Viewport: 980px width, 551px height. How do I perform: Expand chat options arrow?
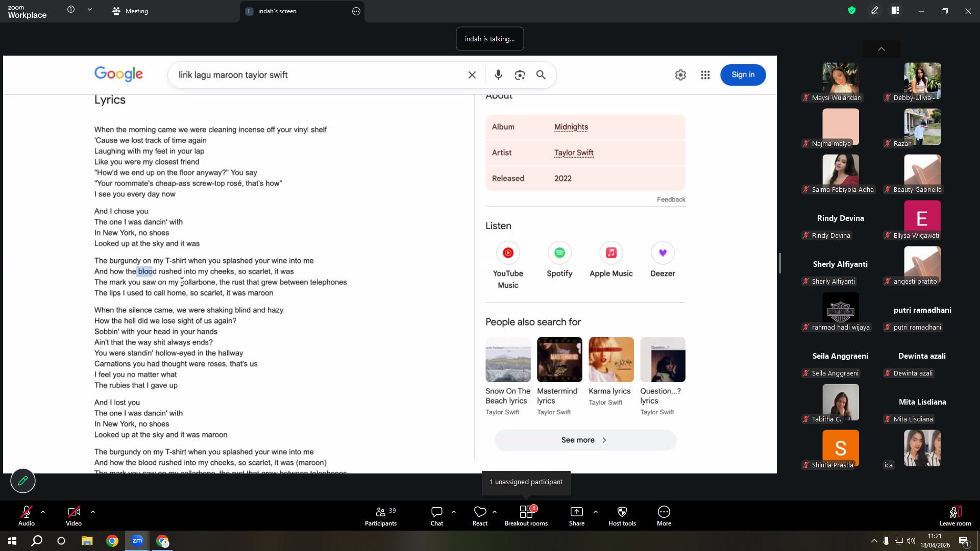tap(454, 512)
